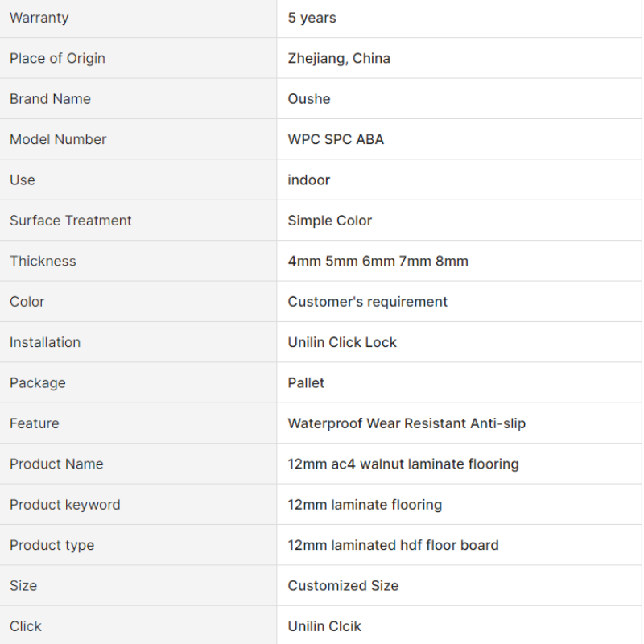
Task: Select 'Zhejiang, China' origin value
Action: [x=339, y=58]
